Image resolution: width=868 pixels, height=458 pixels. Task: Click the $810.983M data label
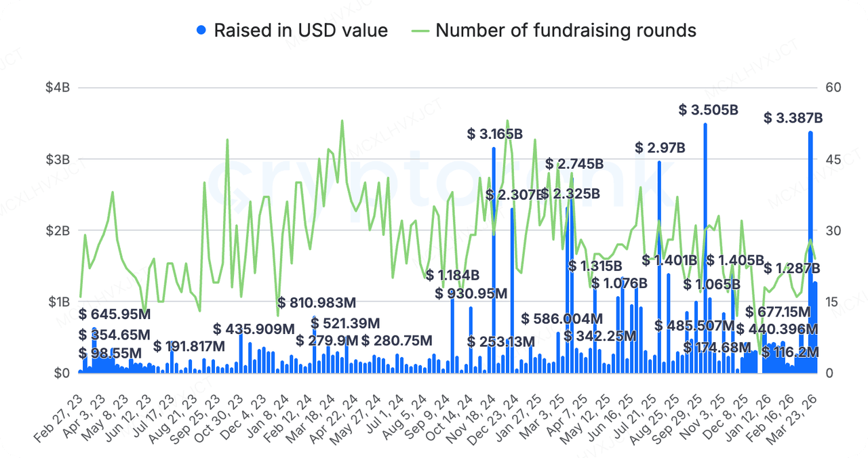(317, 302)
